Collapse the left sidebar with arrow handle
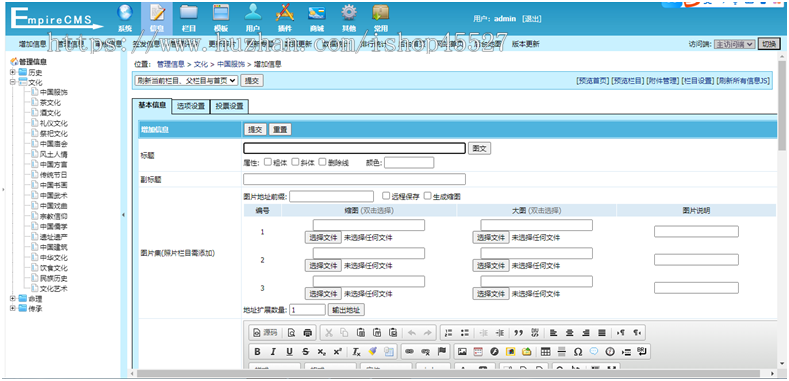Image resolution: width=789 pixels, height=381 pixels. pos(124,215)
